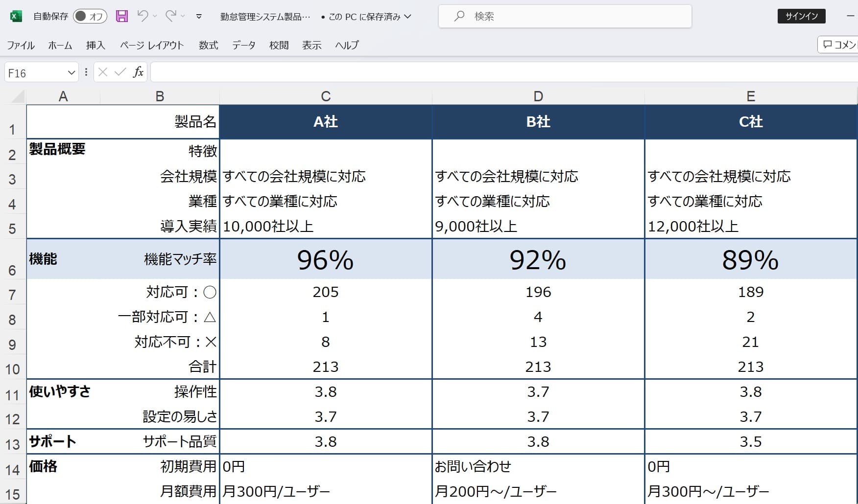
Task: Open the Name Box dropdown arrow
Action: 70,72
